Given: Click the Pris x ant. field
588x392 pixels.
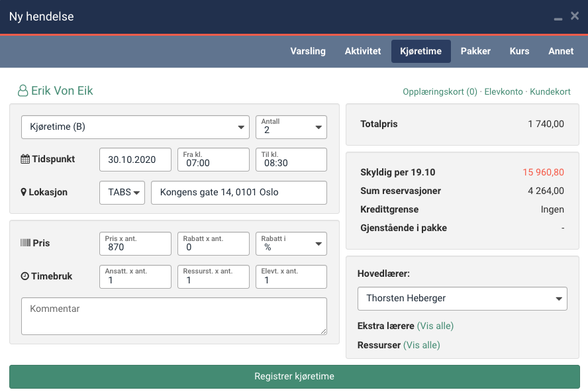Looking at the screenshot, I should coord(135,244).
